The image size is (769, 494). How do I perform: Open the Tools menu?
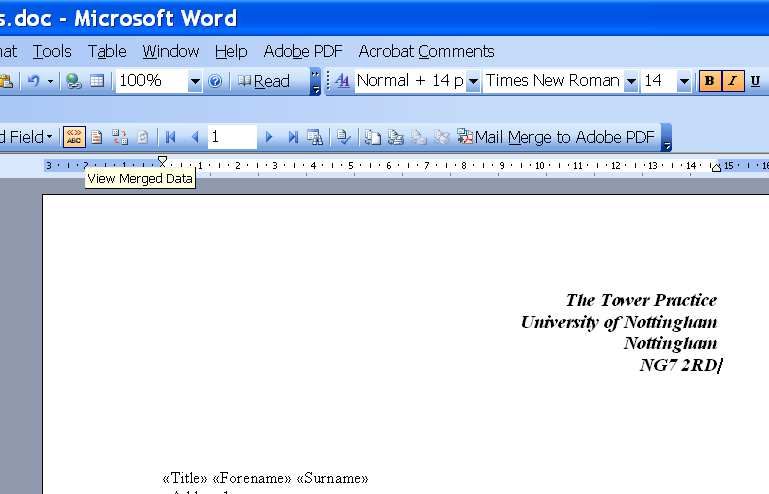pos(52,52)
